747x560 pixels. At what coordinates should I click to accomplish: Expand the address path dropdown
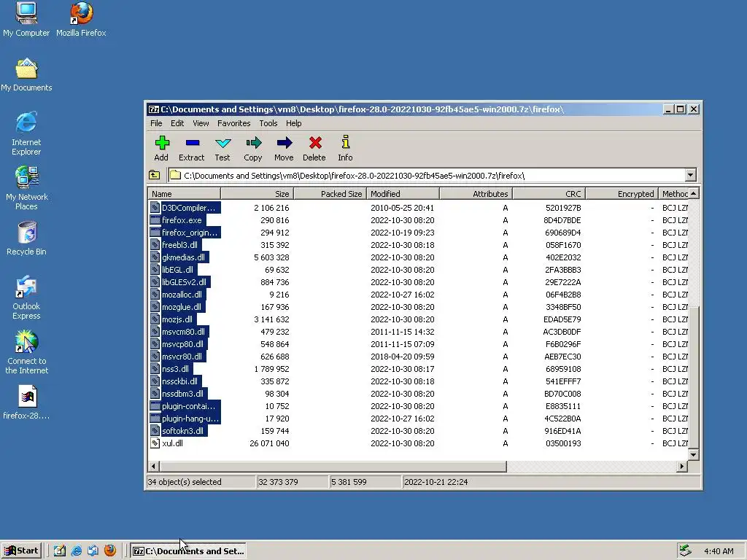coord(690,175)
